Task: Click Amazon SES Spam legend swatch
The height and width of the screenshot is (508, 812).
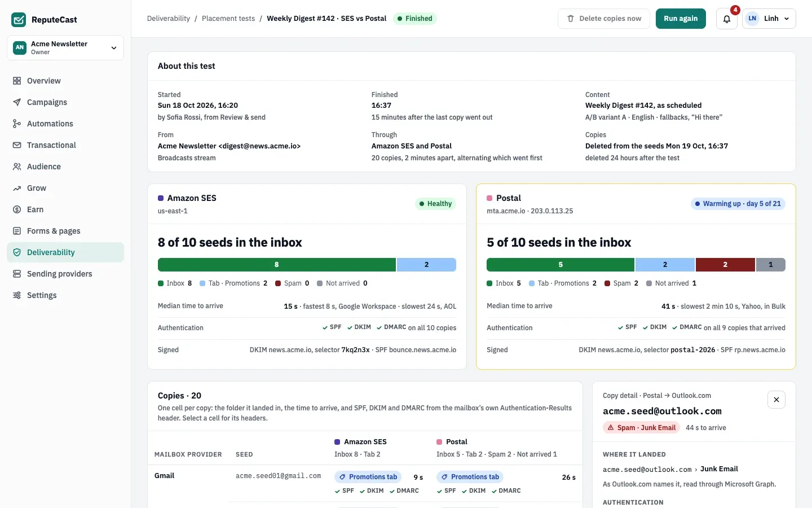Action: (x=278, y=283)
